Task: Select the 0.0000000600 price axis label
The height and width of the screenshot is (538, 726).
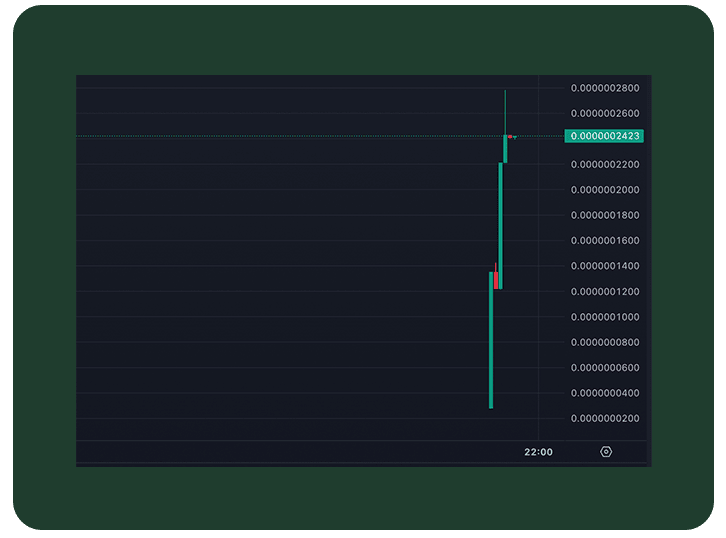Action: point(605,368)
